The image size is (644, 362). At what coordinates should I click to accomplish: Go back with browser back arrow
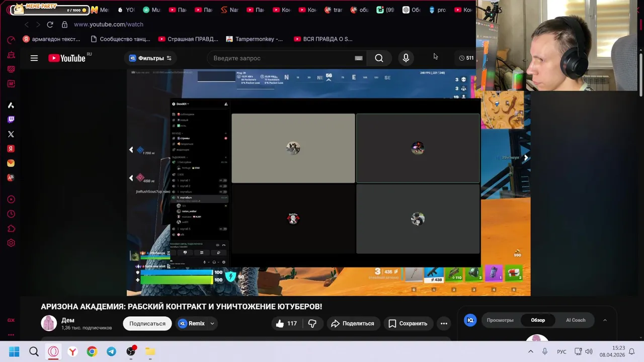coord(26,24)
